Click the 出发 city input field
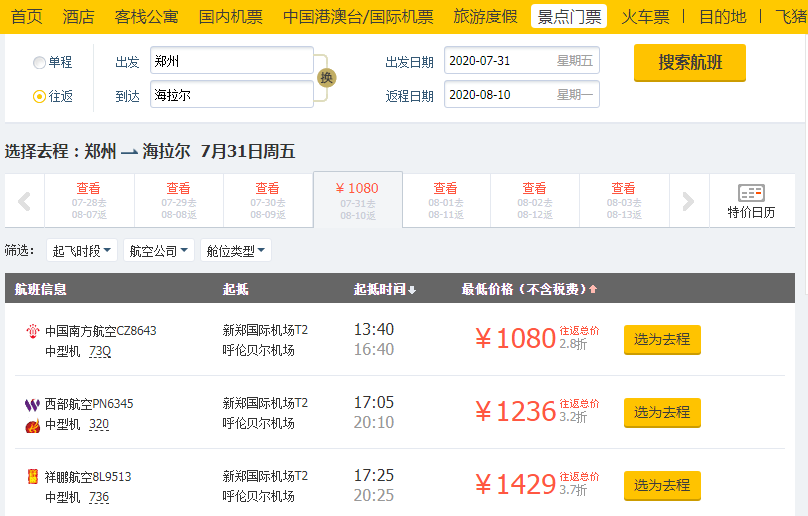Image resolution: width=808 pixels, height=516 pixels. 231,61
